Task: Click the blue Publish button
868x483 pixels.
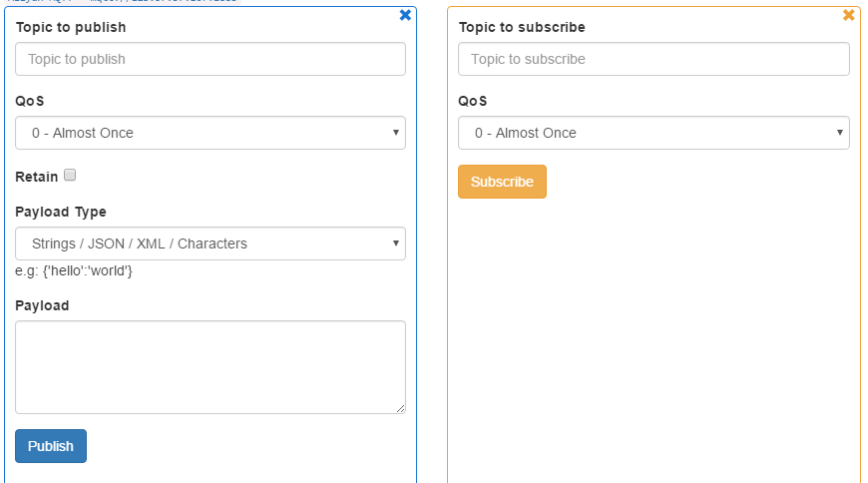Action: 51,446
